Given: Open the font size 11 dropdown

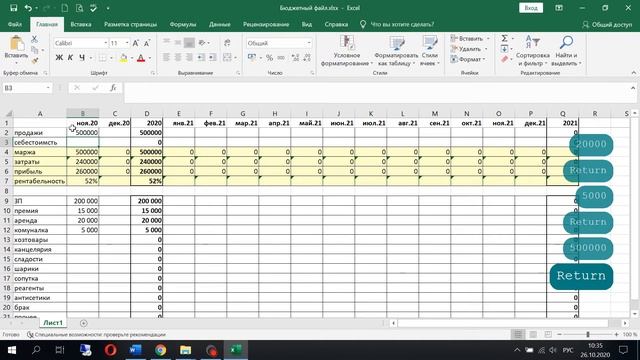Looking at the screenshot, I should [x=127, y=43].
